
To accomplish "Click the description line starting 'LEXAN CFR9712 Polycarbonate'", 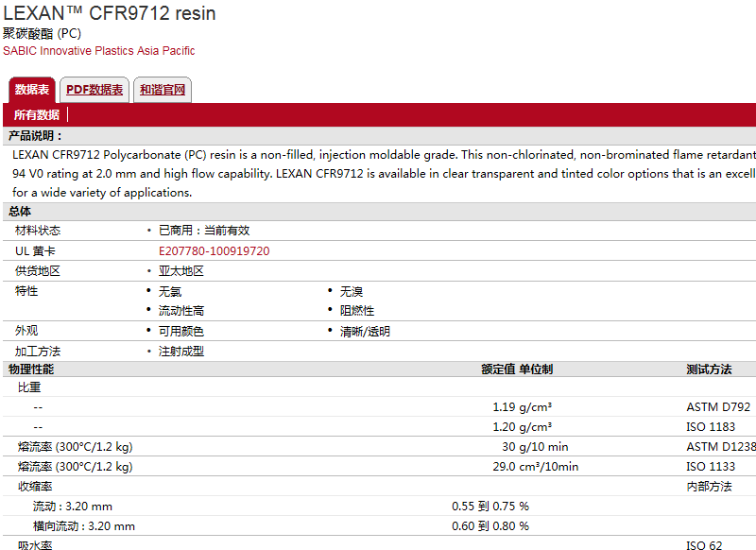I will tap(384, 155).
